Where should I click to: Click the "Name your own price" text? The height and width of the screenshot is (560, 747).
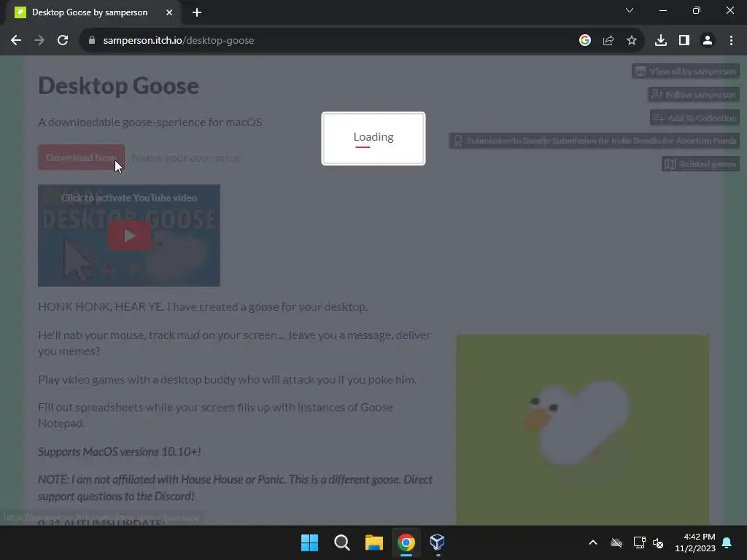[186, 158]
